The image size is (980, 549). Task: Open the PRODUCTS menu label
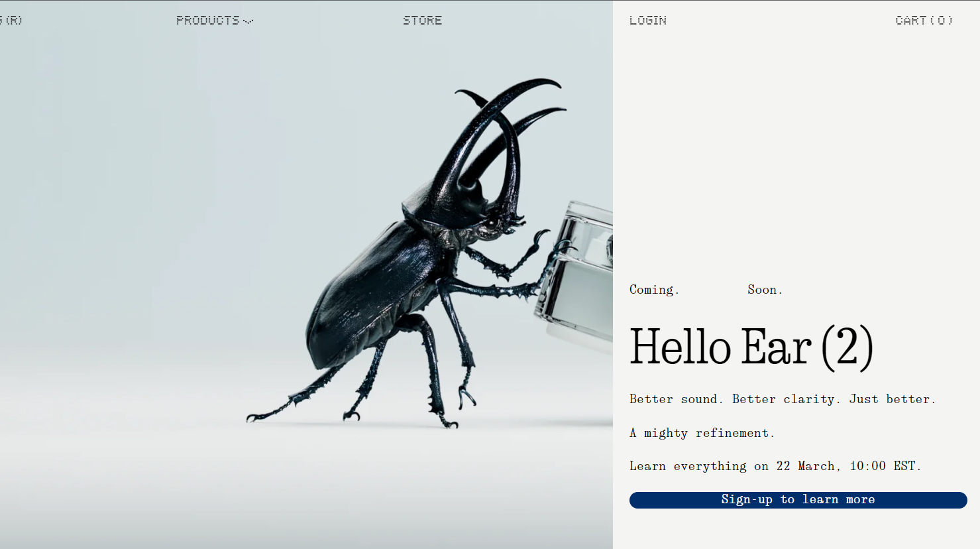[x=207, y=20]
